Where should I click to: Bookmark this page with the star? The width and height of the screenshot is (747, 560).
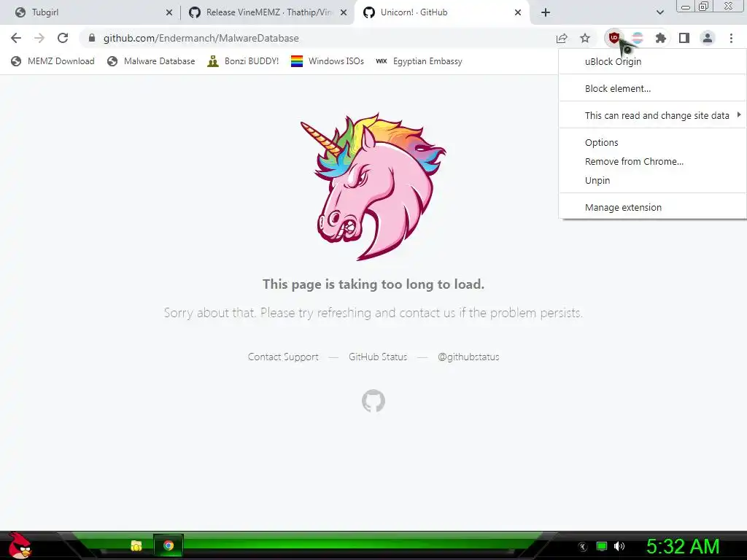coord(585,38)
